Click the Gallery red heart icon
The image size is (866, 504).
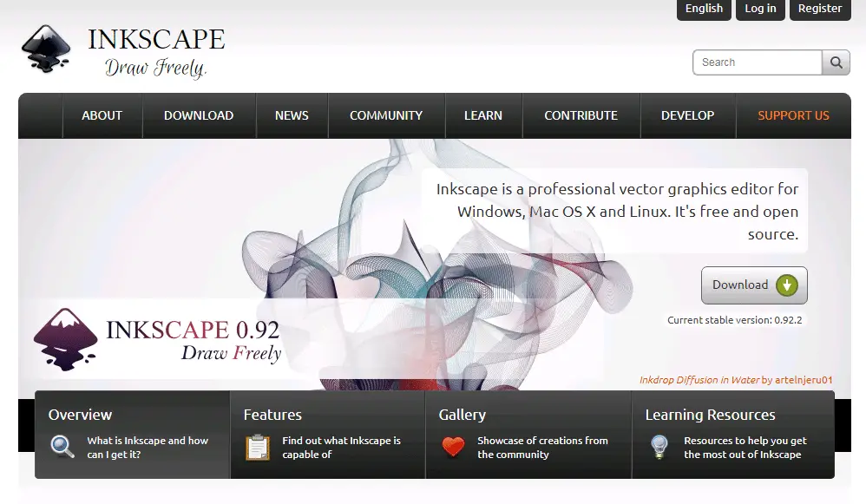click(454, 447)
